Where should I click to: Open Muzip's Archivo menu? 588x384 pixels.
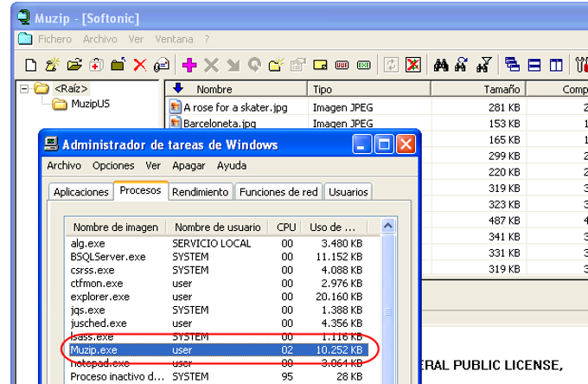[x=100, y=39]
